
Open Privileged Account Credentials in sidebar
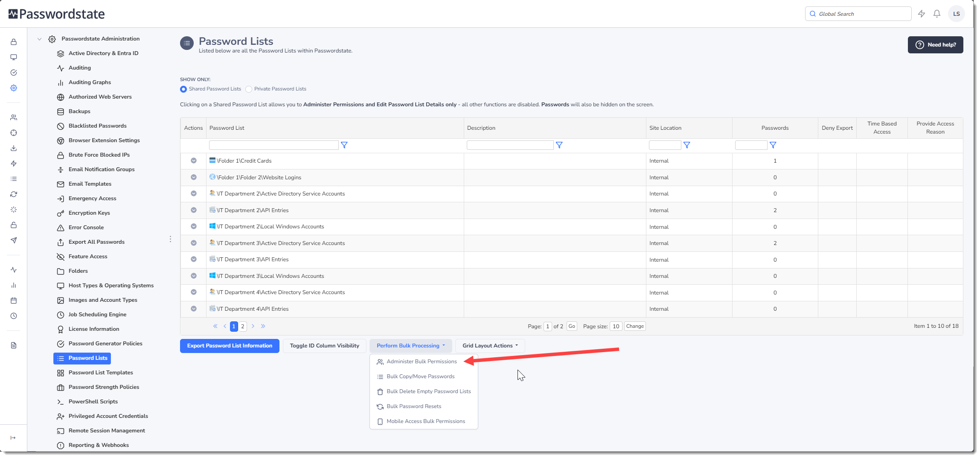[x=108, y=416]
